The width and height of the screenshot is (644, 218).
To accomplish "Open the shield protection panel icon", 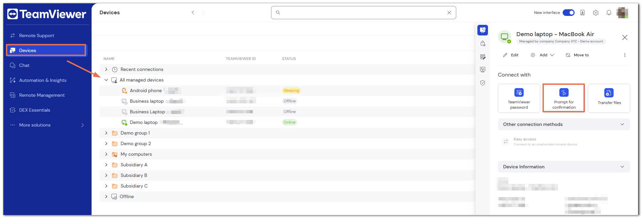I will (x=483, y=83).
